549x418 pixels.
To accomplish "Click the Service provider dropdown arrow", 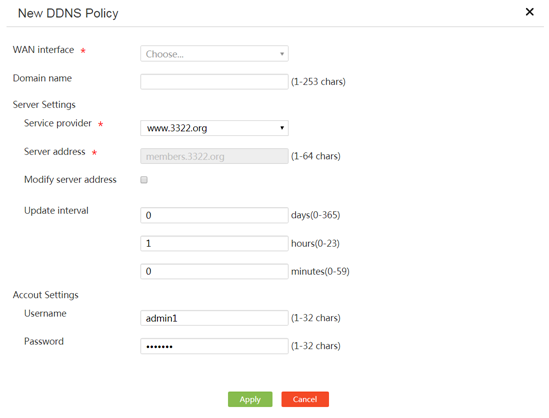I will [x=282, y=128].
